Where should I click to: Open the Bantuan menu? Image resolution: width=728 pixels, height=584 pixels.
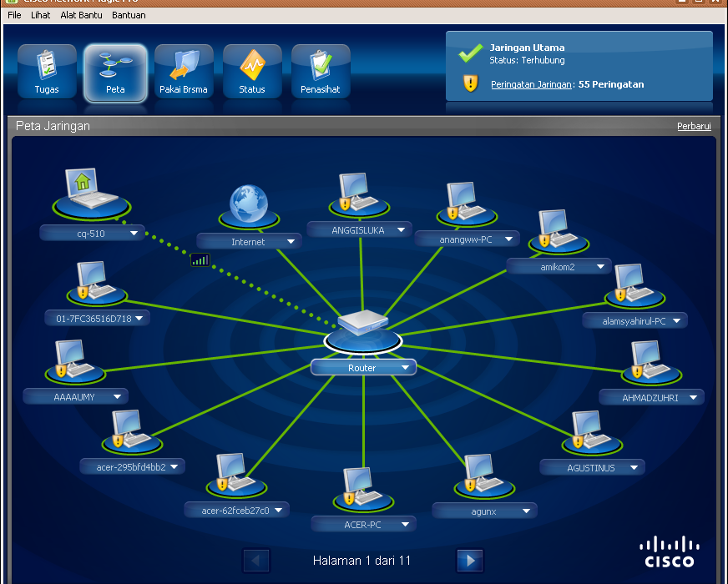click(x=129, y=15)
